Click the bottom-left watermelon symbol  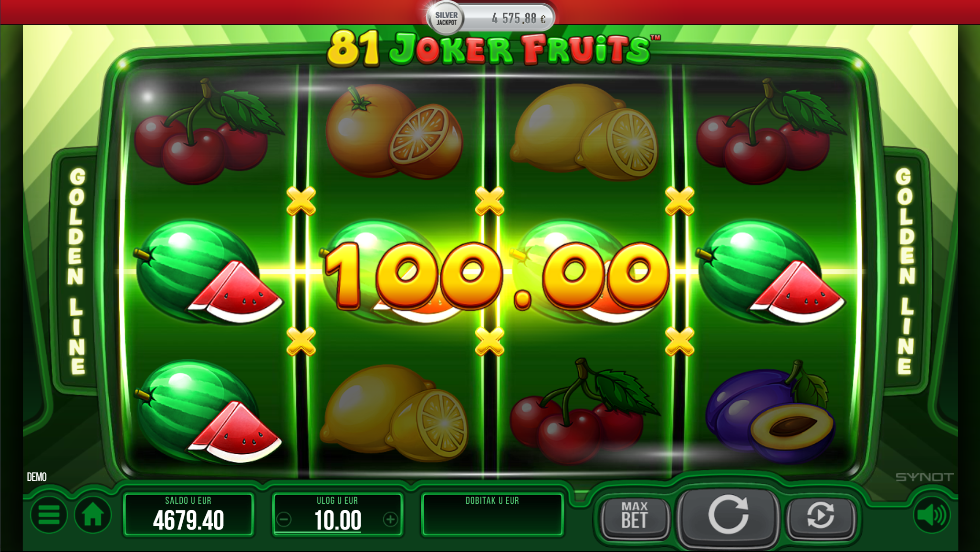click(x=207, y=412)
